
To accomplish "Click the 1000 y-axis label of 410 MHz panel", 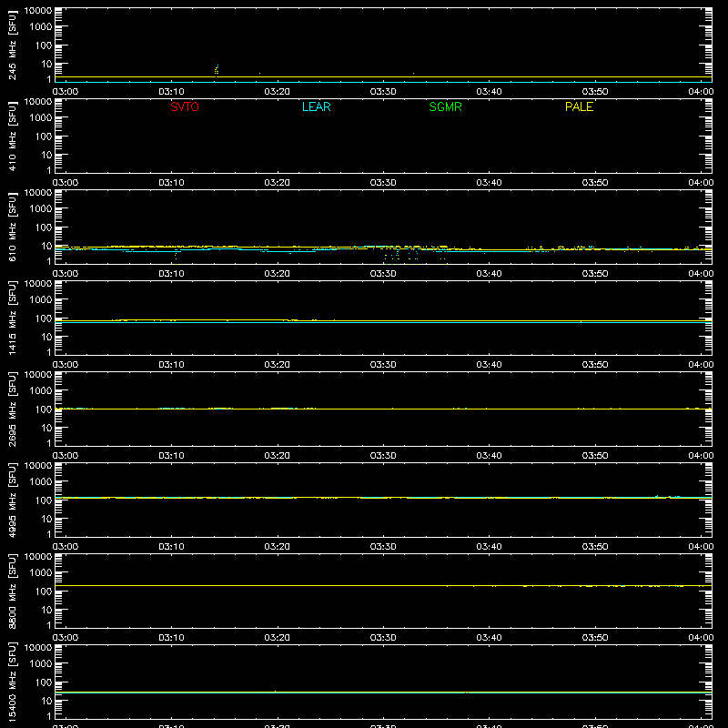I will (x=41, y=118).
